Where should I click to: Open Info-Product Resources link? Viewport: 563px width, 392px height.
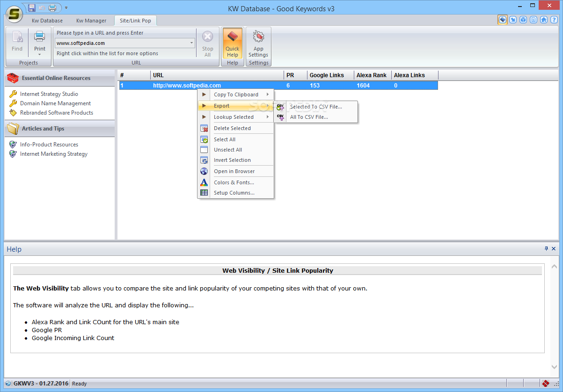click(x=49, y=145)
